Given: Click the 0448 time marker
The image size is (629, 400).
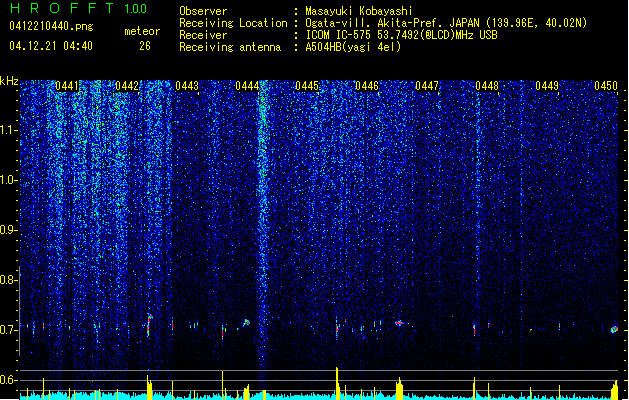Looking at the screenshot, I should coord(487,86).
